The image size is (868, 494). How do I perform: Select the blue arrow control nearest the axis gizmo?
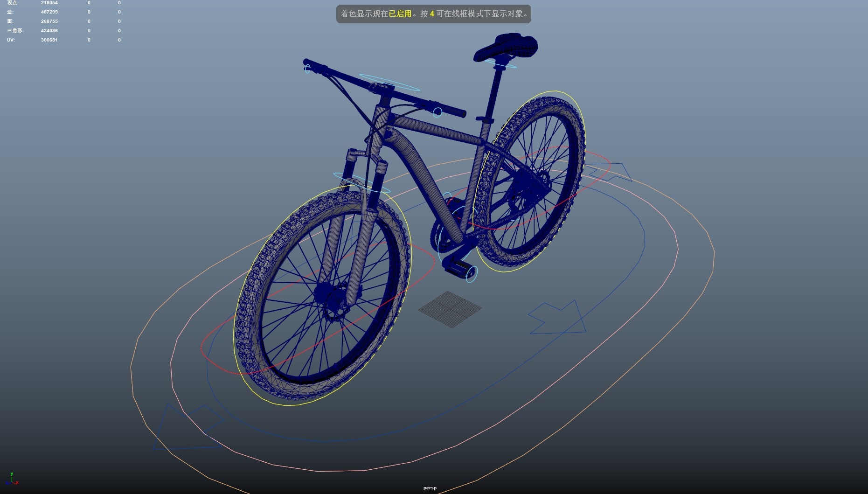click(188, 427)
